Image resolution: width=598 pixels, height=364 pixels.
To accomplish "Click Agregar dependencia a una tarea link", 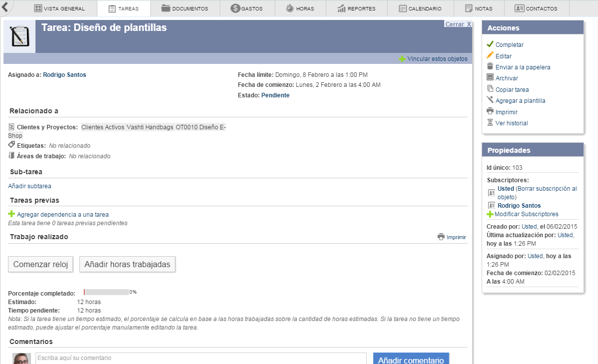I will 63,215.
